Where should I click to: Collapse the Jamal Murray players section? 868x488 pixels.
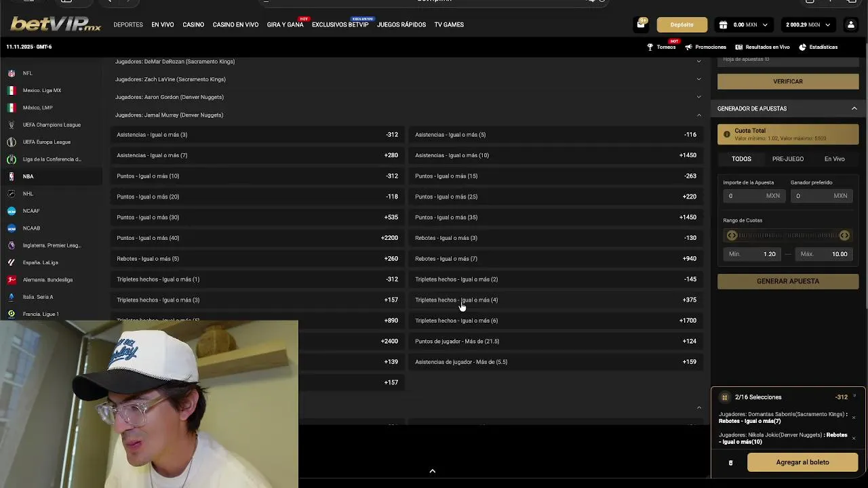tap(698, 115)
